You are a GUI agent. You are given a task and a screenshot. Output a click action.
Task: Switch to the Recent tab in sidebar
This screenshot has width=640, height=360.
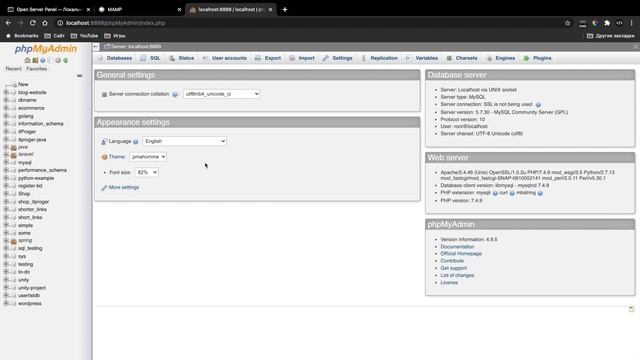click(x=13, y=69)
